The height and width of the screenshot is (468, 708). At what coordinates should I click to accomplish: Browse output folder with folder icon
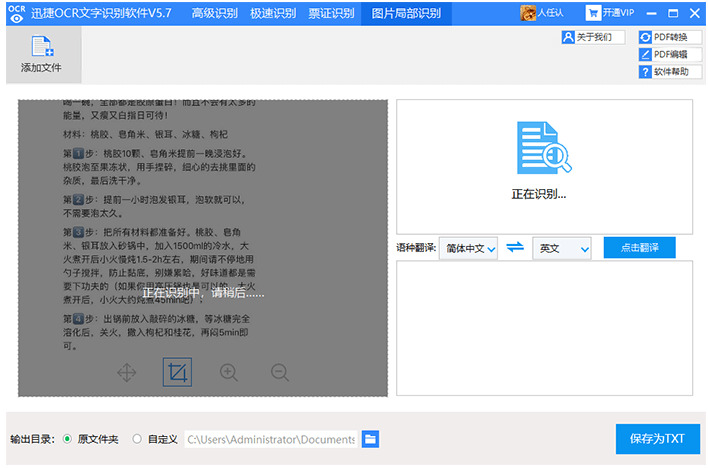[x=370, y=439]
